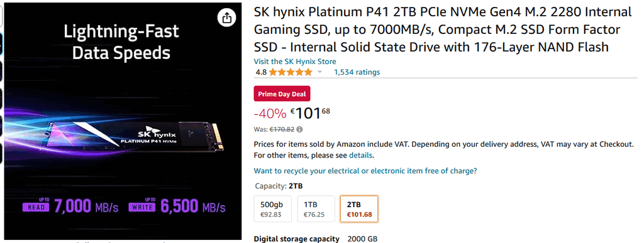This screenshot has height=243, width=644.
Task: Choose the 500gb capacity option
Action: click(x=273, y=209)
